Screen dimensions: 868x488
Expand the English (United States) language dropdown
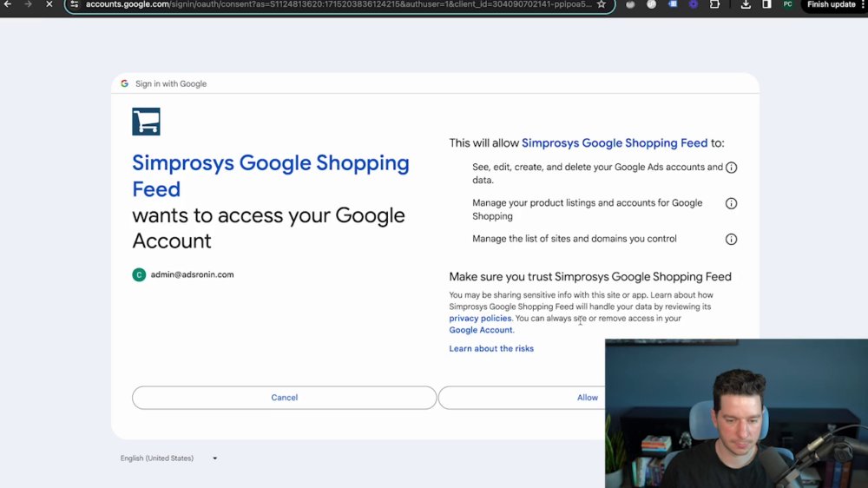(169, 458)
